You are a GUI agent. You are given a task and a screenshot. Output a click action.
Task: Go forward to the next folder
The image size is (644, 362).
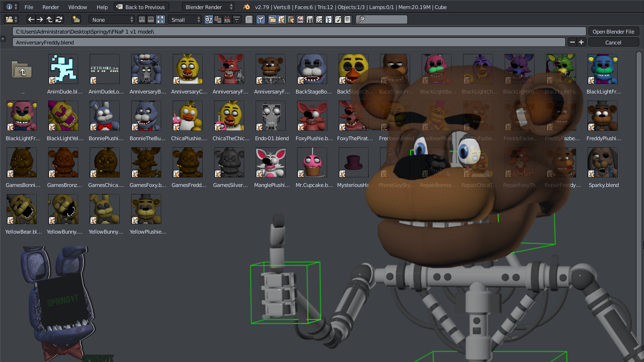tap(40, 20)
